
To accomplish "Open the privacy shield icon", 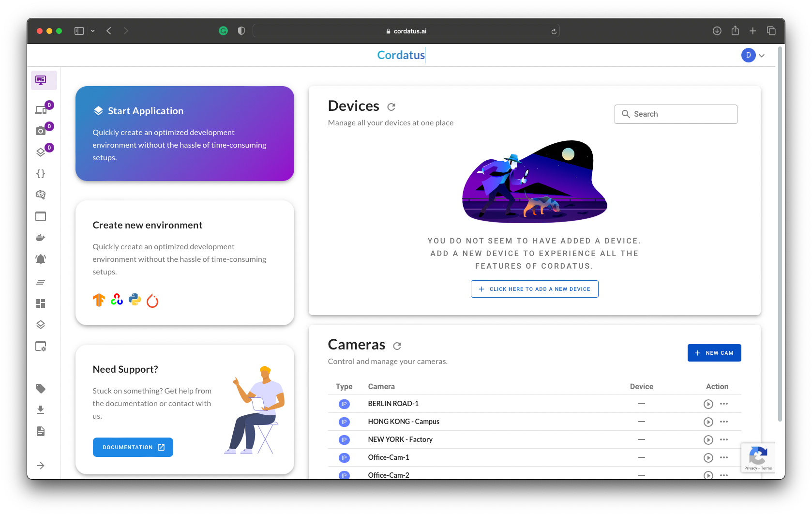I will (x=241, y=31).
